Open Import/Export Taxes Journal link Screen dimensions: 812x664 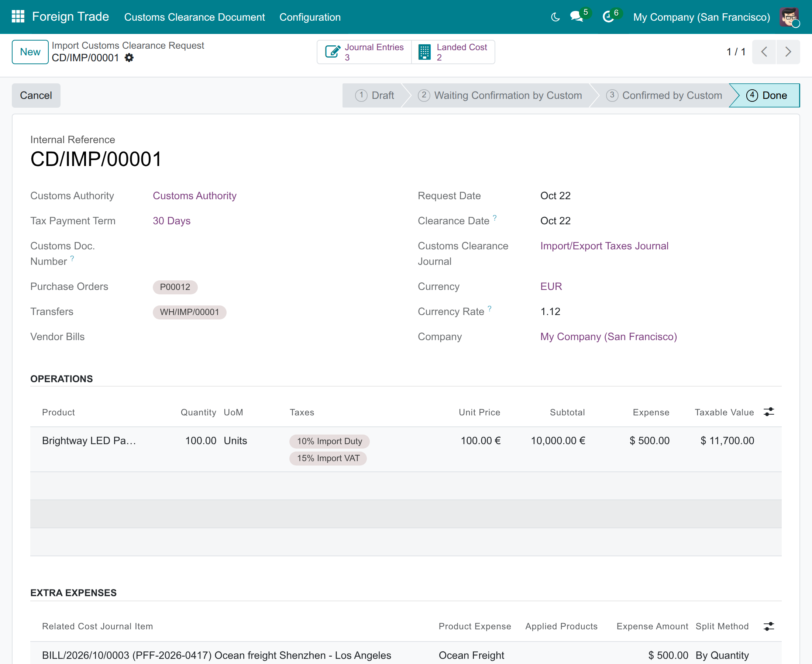[x=604, y=246]
